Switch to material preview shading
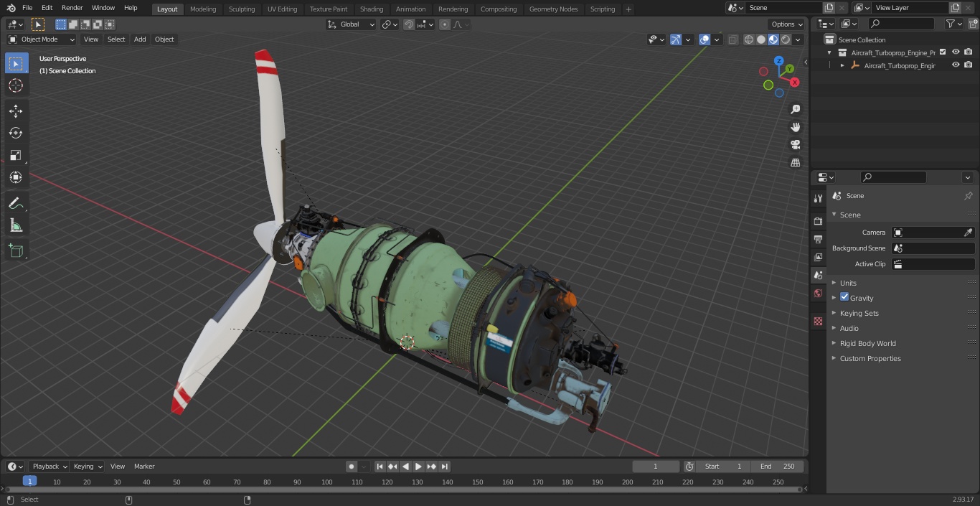The image size is (980, 506). [773, 39]
